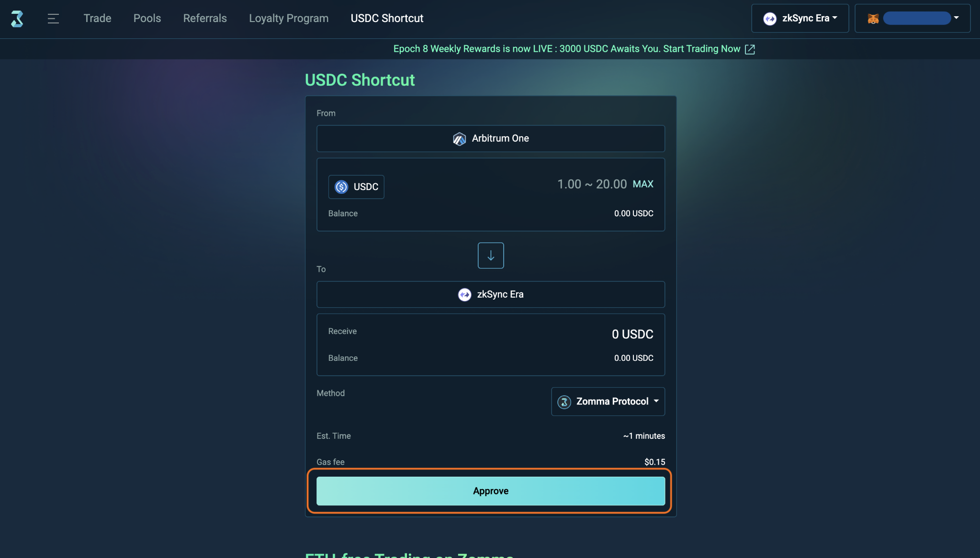Select the zkSync Era destination network
This screenshot has width=980, height=558.
tap(491, 294)
